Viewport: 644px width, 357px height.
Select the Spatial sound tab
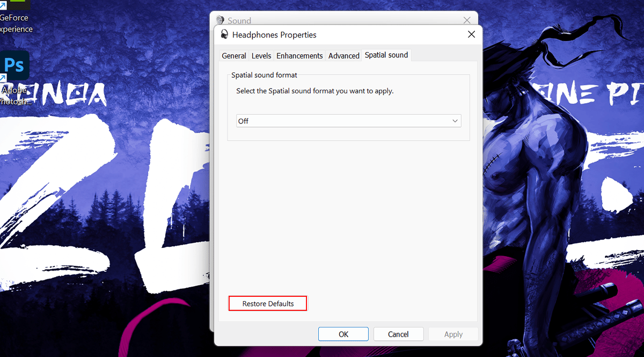tap(386, 55)
